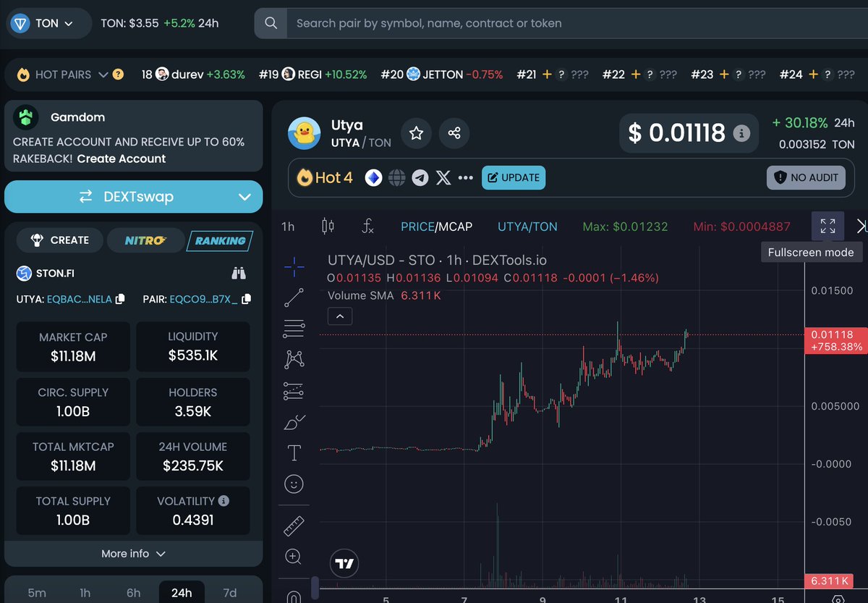The image size is (868, 603).
Task: Expand the More info section
Action: (x=134, y=554)
